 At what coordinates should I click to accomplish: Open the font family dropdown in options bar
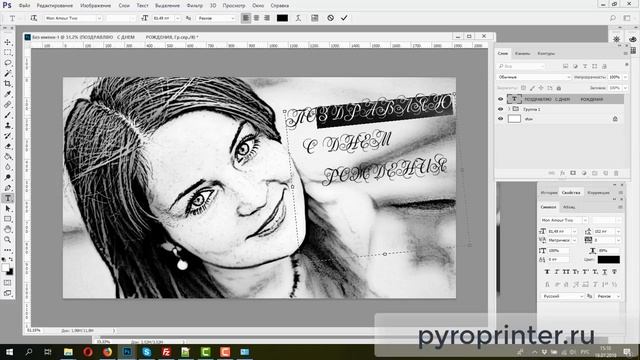tap(99, 18)
